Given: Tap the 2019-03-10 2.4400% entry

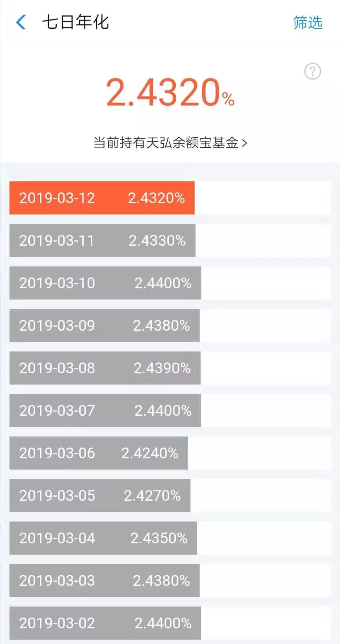Looking at the screenshot, I should point(105,283).
